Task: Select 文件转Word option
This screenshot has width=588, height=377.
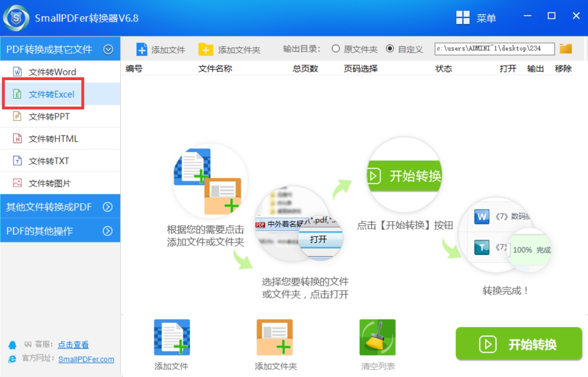Action: (60, 72)
